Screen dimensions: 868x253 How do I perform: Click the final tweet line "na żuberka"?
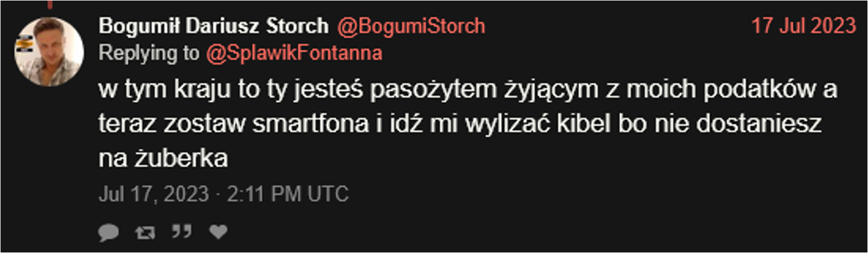pyautogui.click(x=163, y=158)
